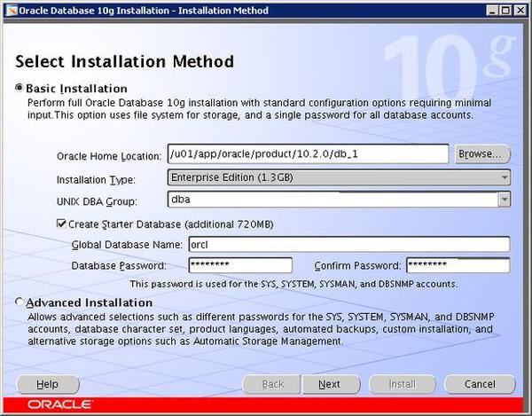The height and width of the screenshot is (416, 532).
Task: Focus the Global Database Name field
Action: point(349,244)
